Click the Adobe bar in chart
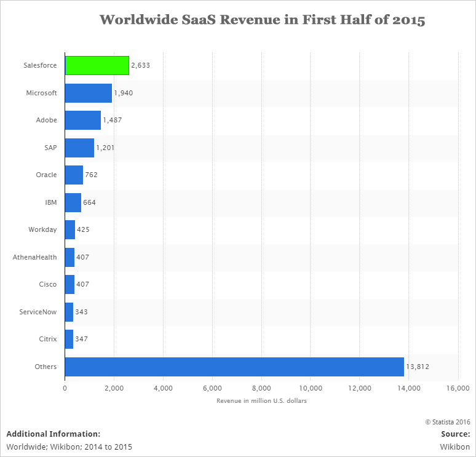This screenshot has height=457, width=476. point(83,121)
